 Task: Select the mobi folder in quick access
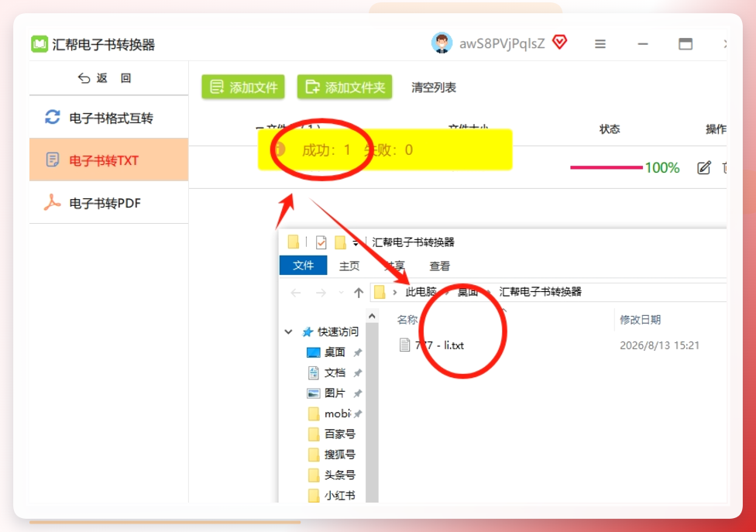click(337, 414)
